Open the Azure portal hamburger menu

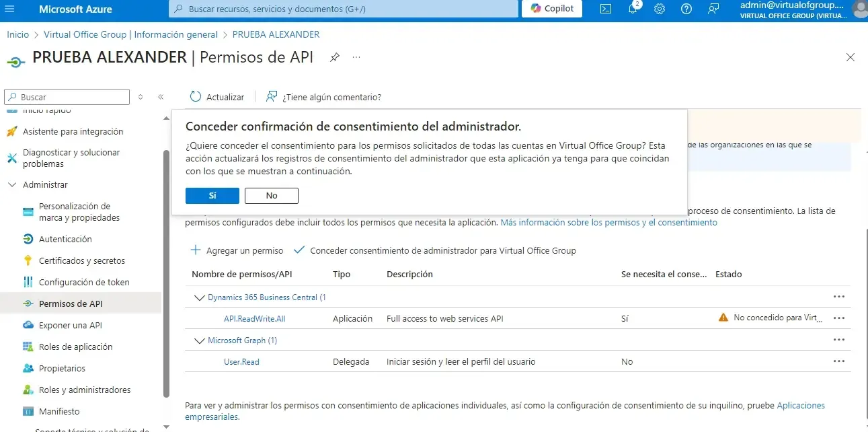click(9, 9)
